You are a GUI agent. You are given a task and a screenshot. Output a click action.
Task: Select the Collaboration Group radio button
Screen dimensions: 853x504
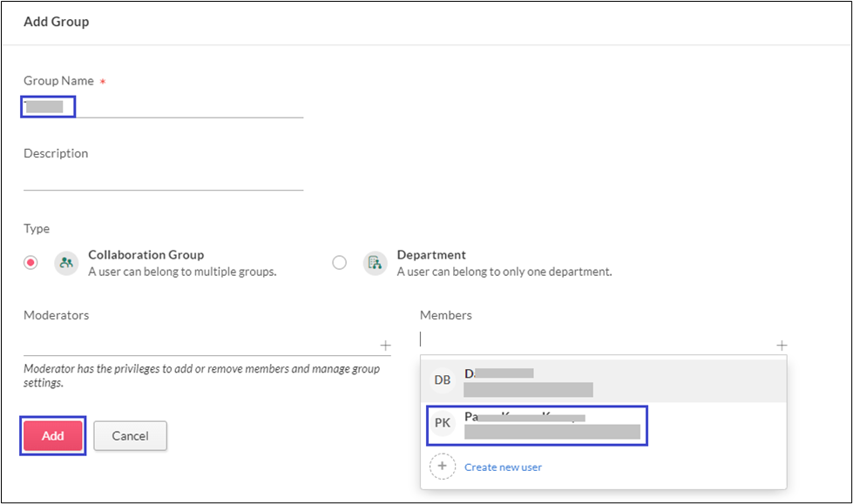point(31,263)
